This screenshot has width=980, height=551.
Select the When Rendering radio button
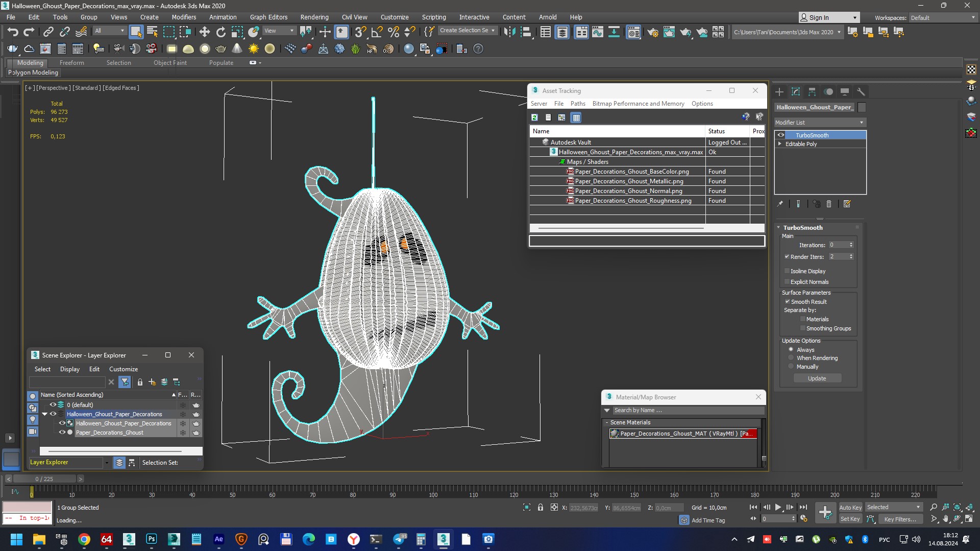tap(791, 358)
